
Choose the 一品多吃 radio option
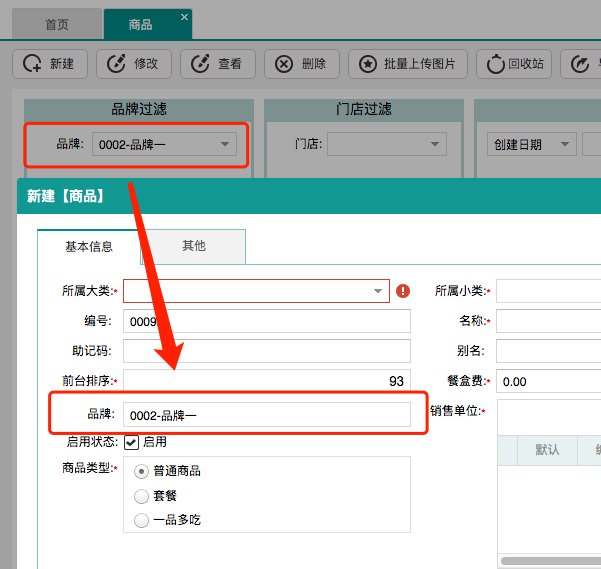tap(141, 520)
